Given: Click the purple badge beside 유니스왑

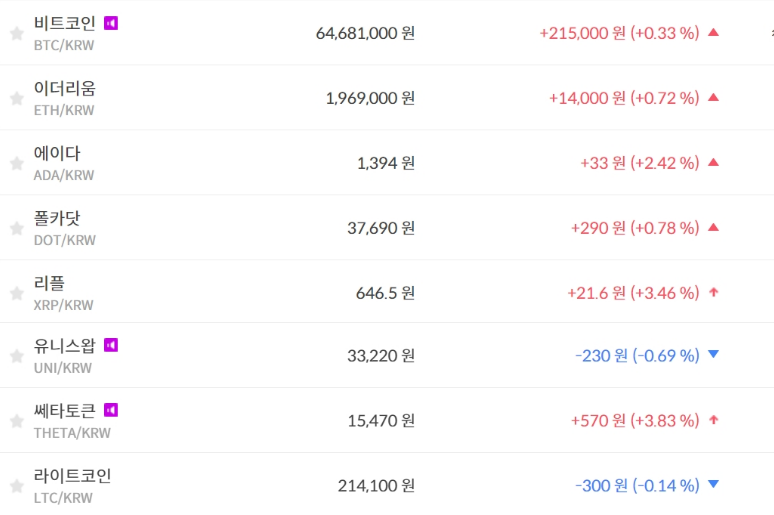Looking at the screenshot, I should pyautogui.click(x=111, y=345).
